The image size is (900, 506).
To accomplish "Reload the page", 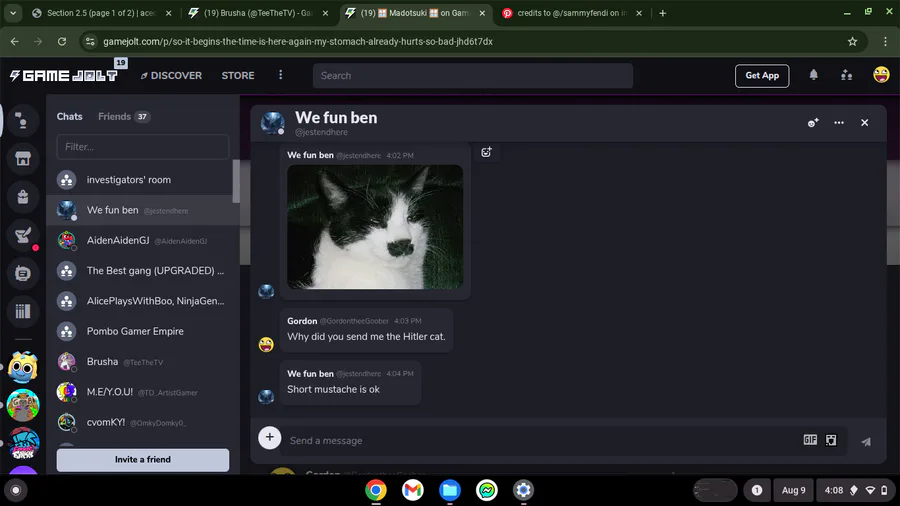I will 62,41.
